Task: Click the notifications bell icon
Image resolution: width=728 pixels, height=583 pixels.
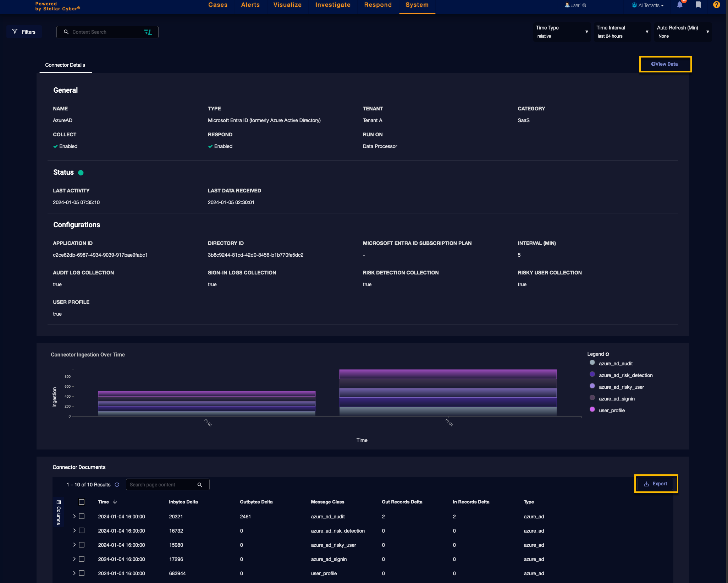Action: click(679, 5)
